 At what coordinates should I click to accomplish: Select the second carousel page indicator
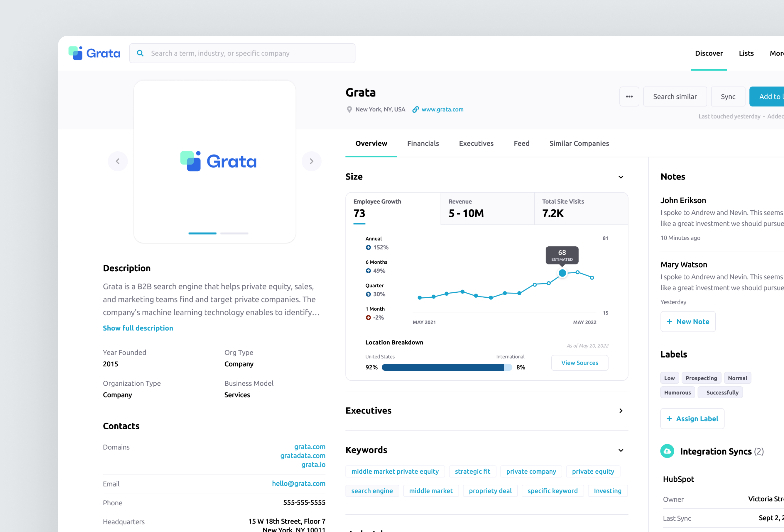click(234, 233)
